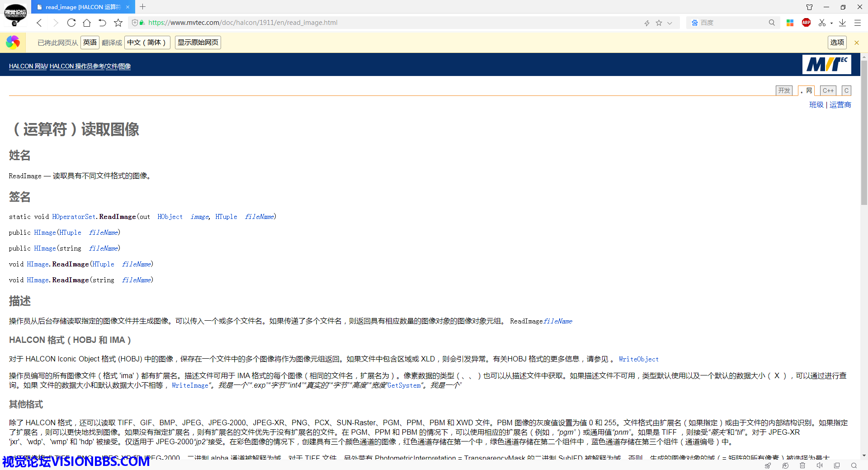Open a new tab with the plus button
This screenshot has height=470, width=868.
coord(143,7)
